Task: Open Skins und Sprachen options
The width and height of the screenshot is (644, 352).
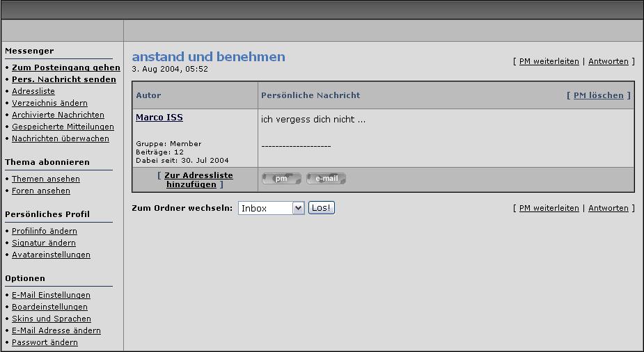Action: (x=51, y=319)
